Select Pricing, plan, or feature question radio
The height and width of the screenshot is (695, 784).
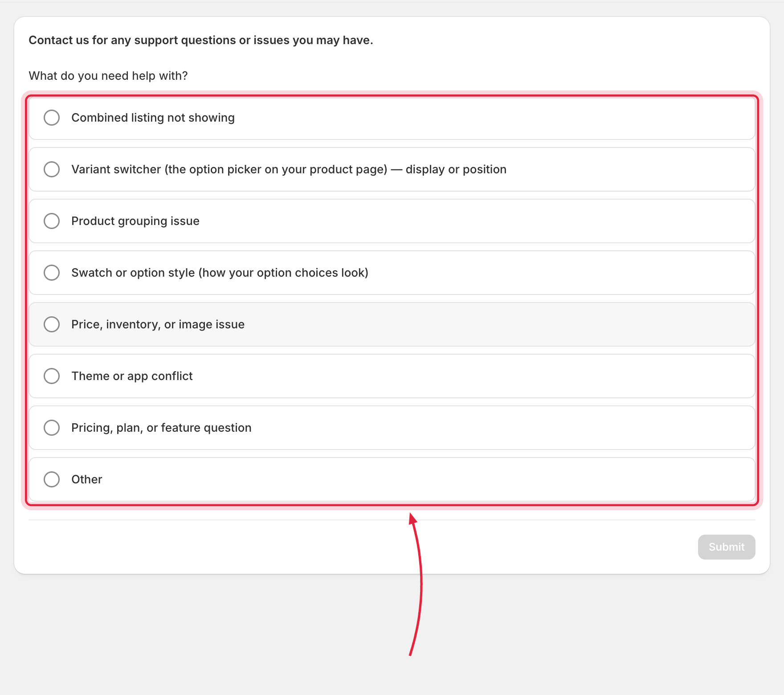[x=52, y=428]
